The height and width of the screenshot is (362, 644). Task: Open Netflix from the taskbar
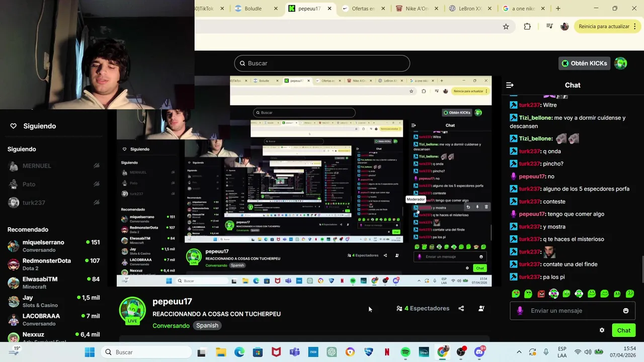[387, 352]
